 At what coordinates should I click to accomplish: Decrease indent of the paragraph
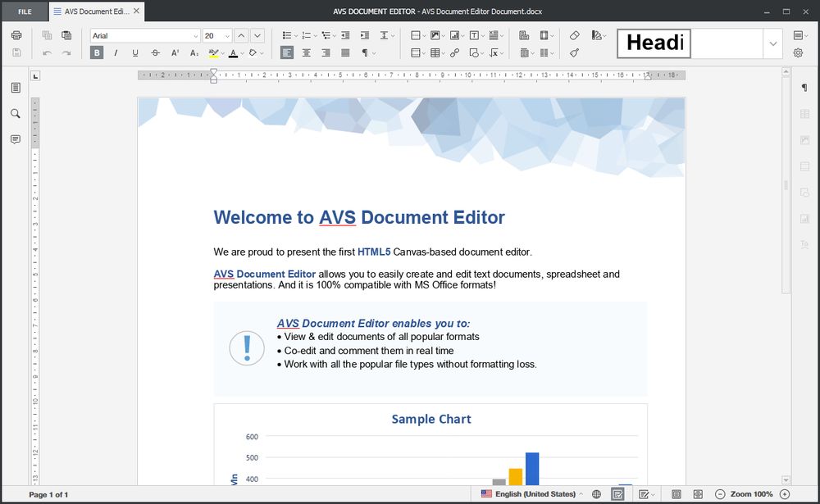point(345,35)
